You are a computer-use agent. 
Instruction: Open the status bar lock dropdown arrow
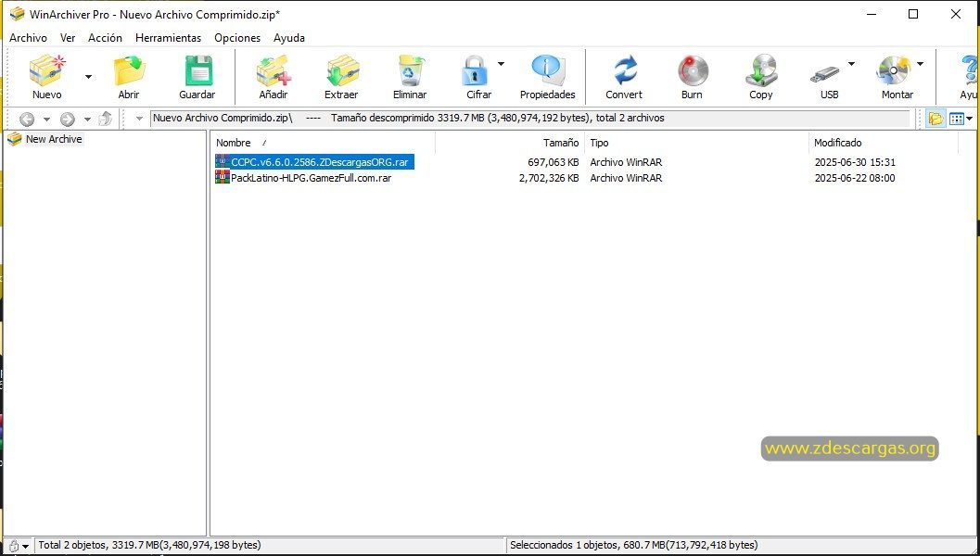click(25, 547)
